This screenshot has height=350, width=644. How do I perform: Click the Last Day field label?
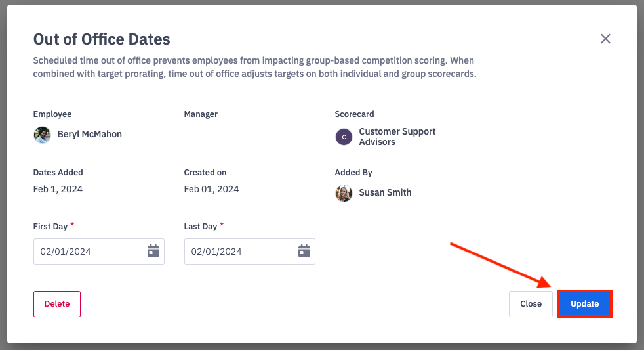pyautogui.click(x=201, y=227)
